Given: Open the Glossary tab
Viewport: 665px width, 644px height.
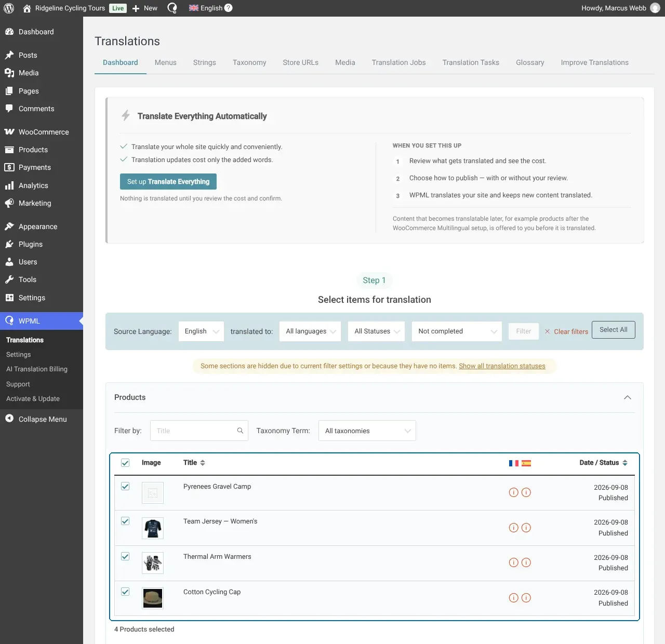Looking at the screenshot, I should click(x=530, y=62).
